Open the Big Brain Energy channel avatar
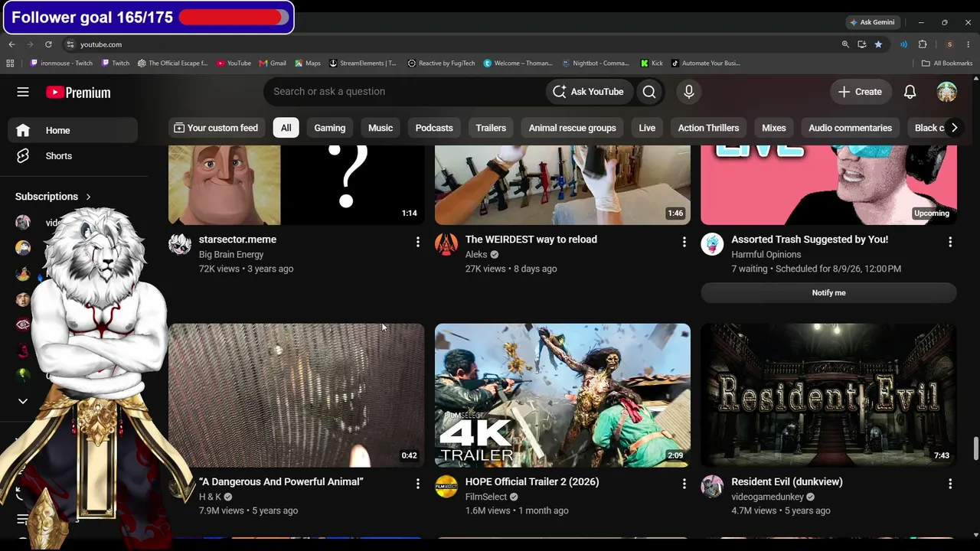Image resolution: width=980 pixels, height=551 pixels. coord(180,244)
